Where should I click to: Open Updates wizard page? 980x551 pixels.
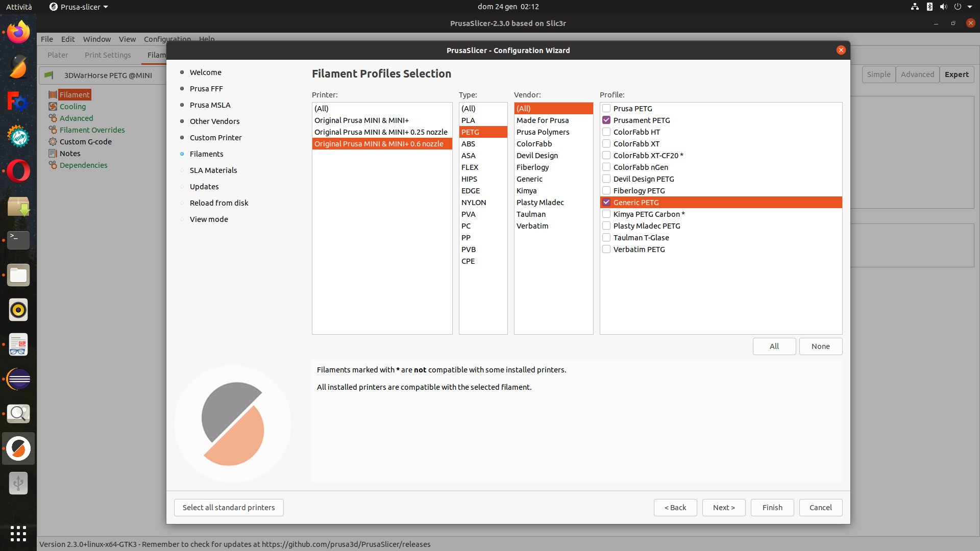click(204, 186)
